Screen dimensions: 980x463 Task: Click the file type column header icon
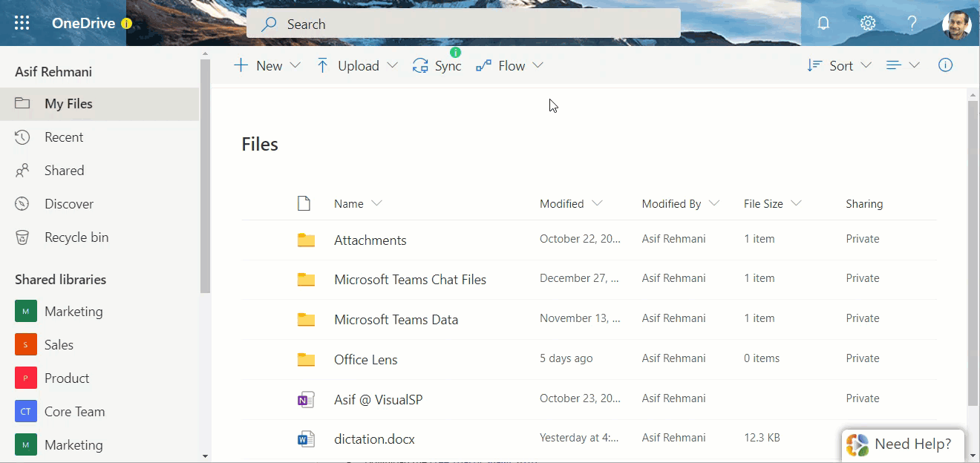304,203
